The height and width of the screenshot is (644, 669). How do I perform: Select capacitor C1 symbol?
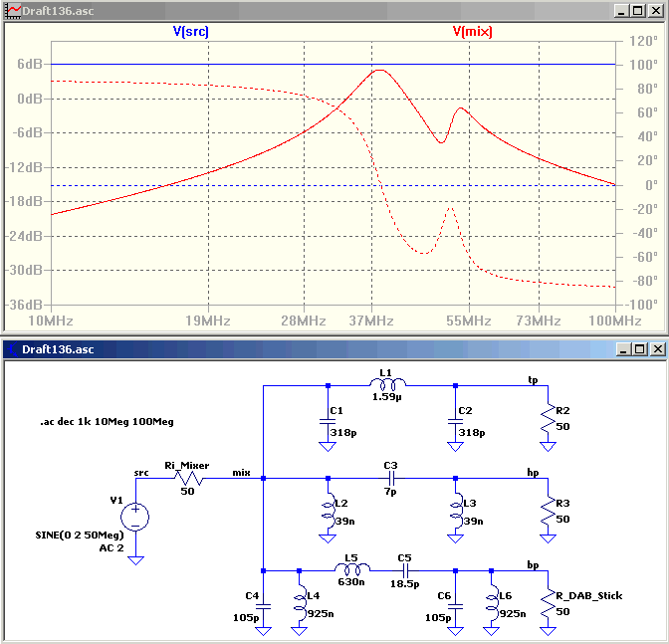click(x=328, y=421)
